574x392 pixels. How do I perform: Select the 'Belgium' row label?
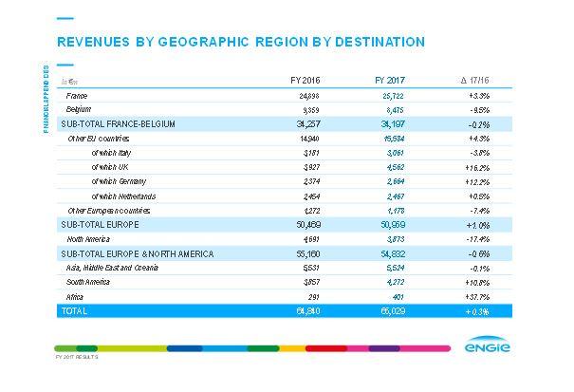point(79,109)
